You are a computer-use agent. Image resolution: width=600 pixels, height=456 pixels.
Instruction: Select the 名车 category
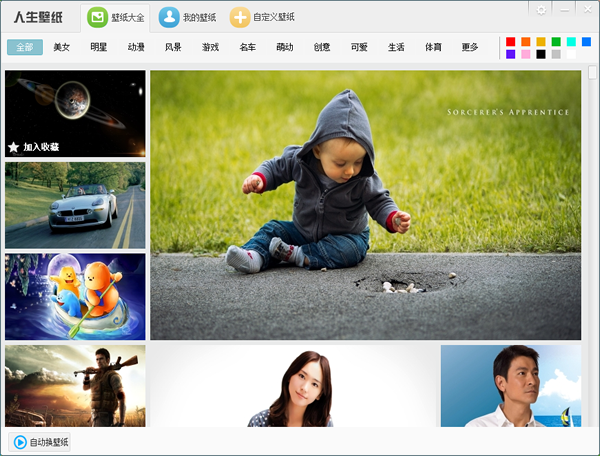coord(247,47)
